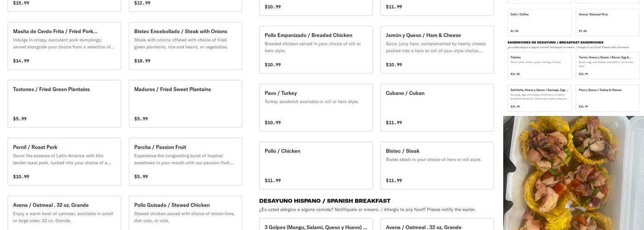The width and height of the screenshot is (644, 230).
Task: Open Pernil / Roast Pork item
Action: click(64, 162)
